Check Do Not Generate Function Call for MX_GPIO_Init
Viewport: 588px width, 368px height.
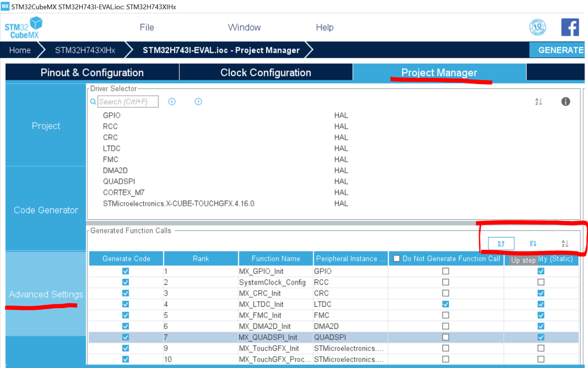pos(446,271)
